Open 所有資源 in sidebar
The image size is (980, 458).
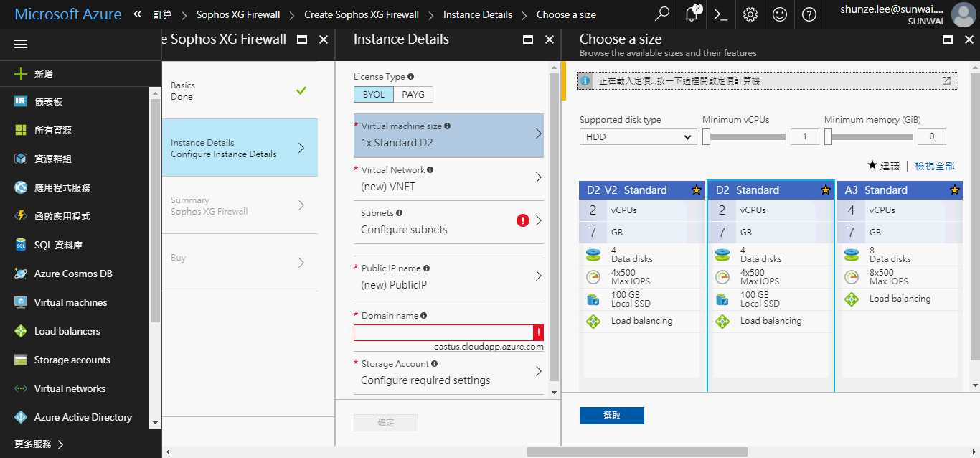pos(75,131)
